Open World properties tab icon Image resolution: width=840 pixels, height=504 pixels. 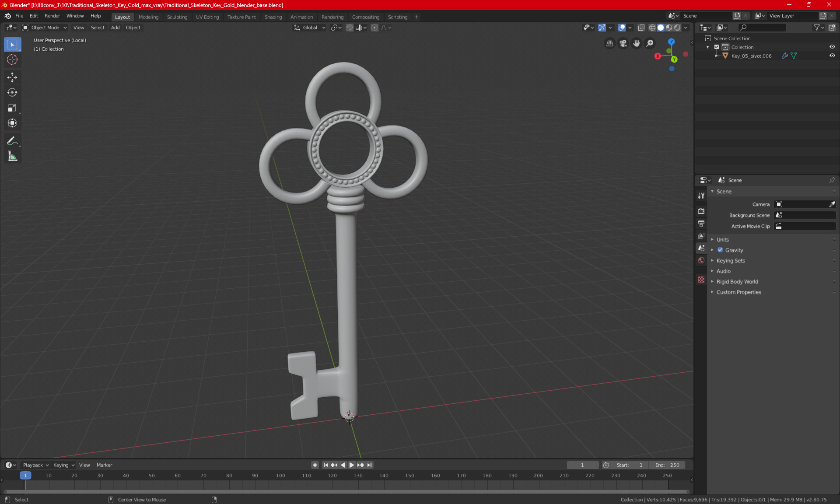pos(701,260)
